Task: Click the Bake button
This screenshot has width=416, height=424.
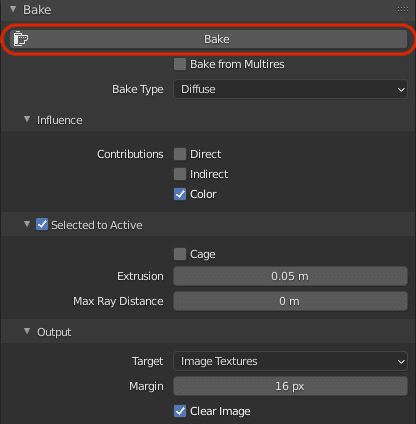Action: [x=208, y=39]
